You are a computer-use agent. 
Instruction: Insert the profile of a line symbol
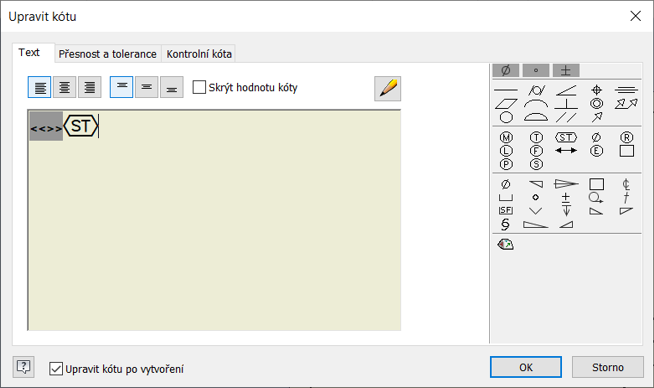tap(536, 103)
